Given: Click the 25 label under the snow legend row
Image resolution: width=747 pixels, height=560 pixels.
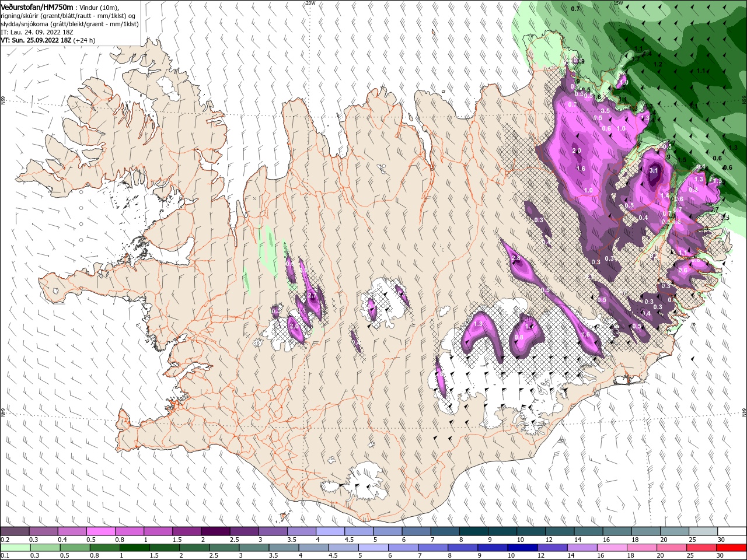Looking at the screenshot, I should coord(692,540).
